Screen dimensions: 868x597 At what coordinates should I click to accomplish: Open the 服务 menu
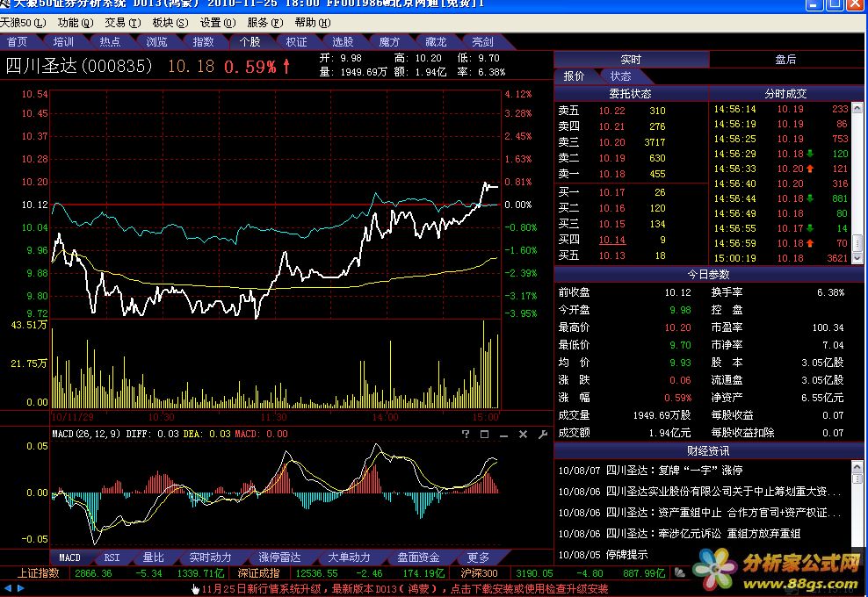(x=265, y=23)
